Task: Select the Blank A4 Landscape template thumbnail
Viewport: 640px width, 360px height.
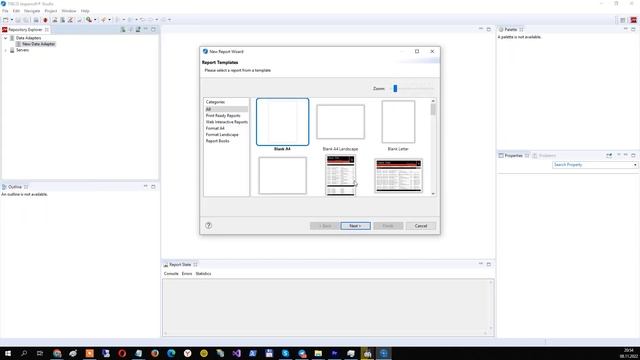Action: pyautogui.click(x=340, y=122)
